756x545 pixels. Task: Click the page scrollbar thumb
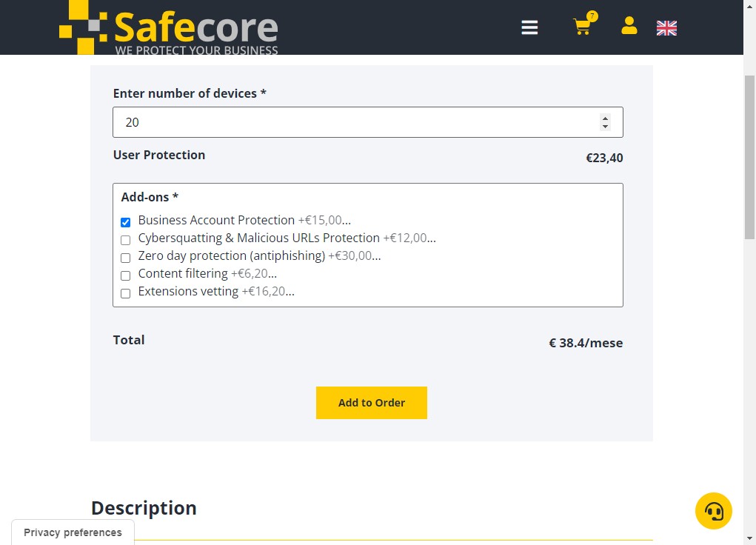click(x=749, y=157)
